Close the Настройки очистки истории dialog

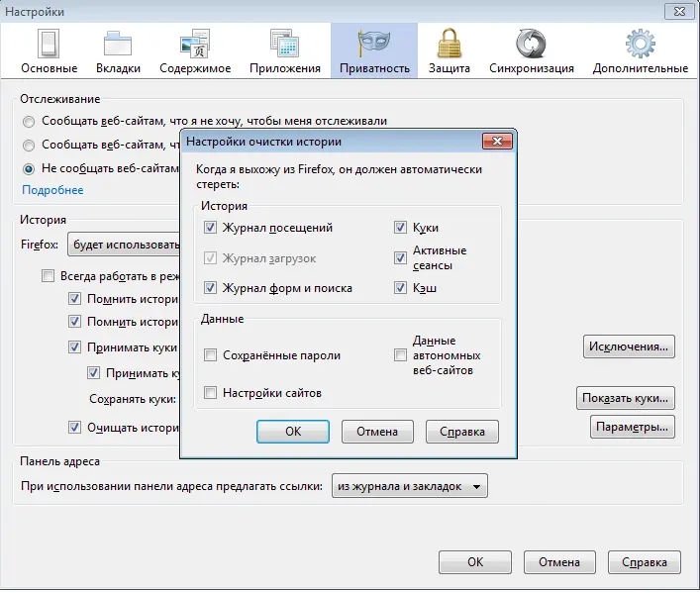pos(496,143)
